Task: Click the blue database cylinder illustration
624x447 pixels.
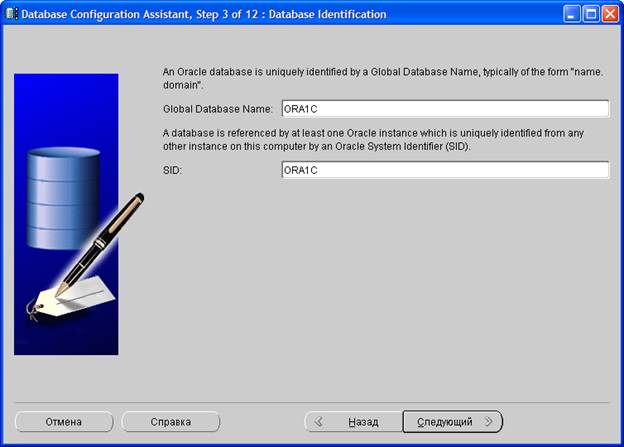Action: click(60, 195)
